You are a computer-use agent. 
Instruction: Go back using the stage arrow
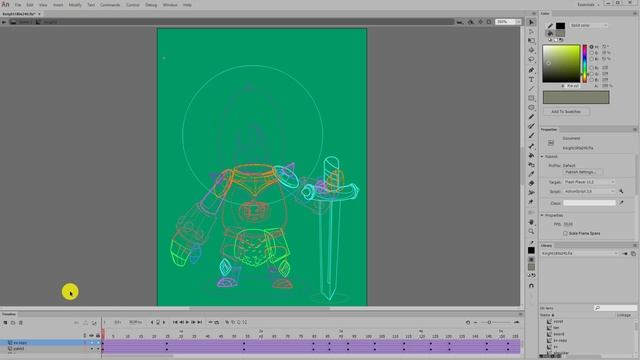click(4, 22)
